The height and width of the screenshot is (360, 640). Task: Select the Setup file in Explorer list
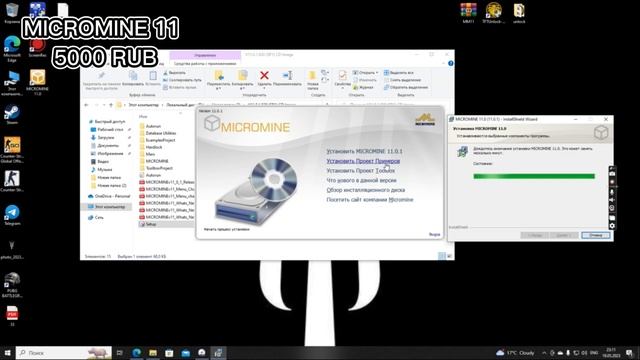click(167, 224)
